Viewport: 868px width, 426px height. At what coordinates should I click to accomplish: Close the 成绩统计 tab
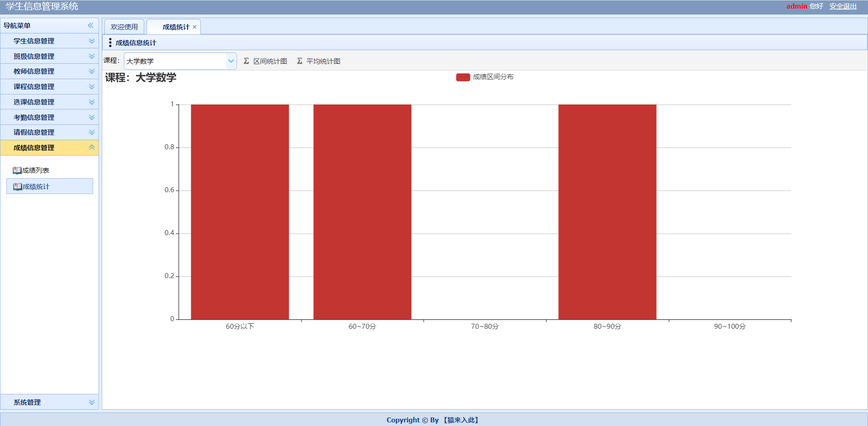pyautogui.click(x=195, y=27)
